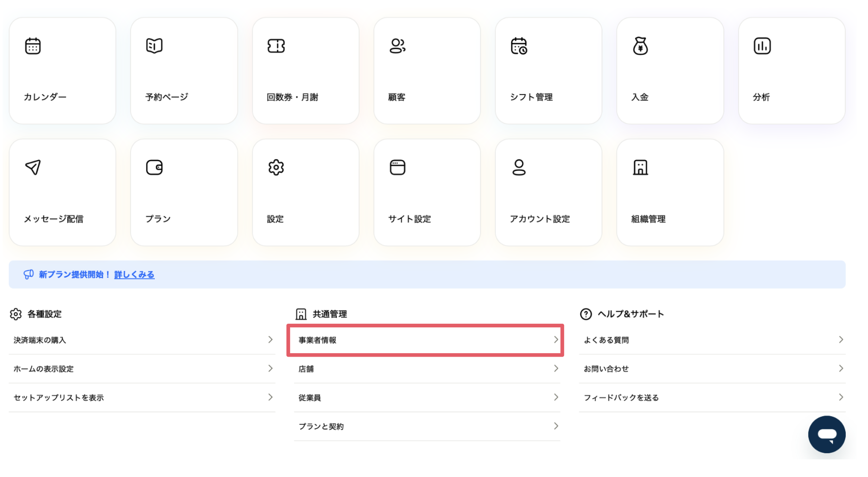
Task: Open the カレンダー label
Action: click(45, 97)
